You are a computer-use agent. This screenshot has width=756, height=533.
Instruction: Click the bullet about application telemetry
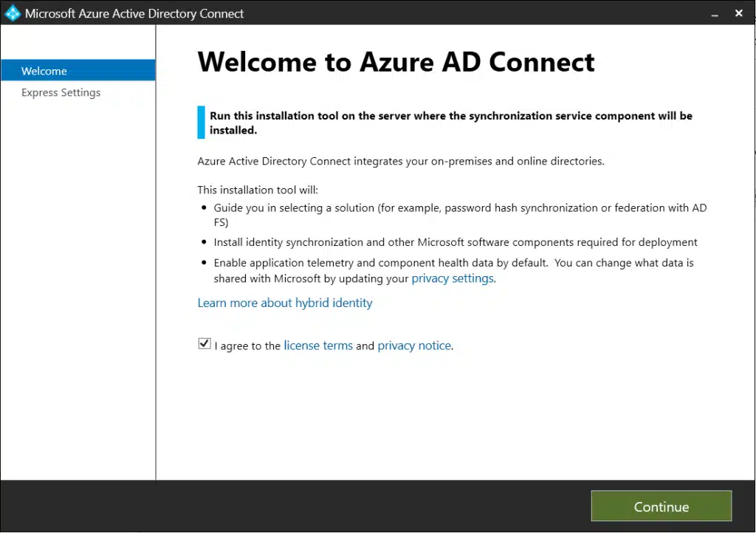[453, 263]
